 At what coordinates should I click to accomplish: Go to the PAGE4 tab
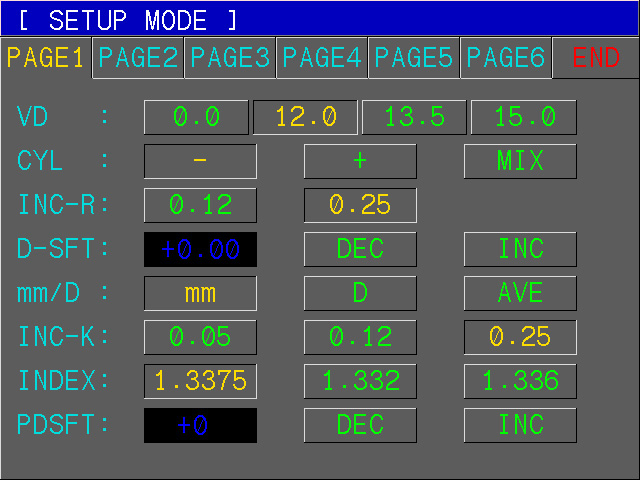(322, 58)
